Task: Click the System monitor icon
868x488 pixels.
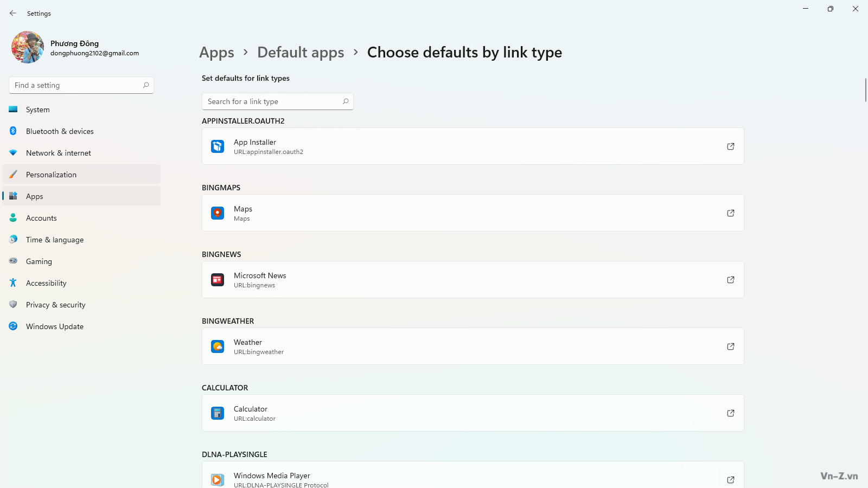Action: tap(13, 109)
